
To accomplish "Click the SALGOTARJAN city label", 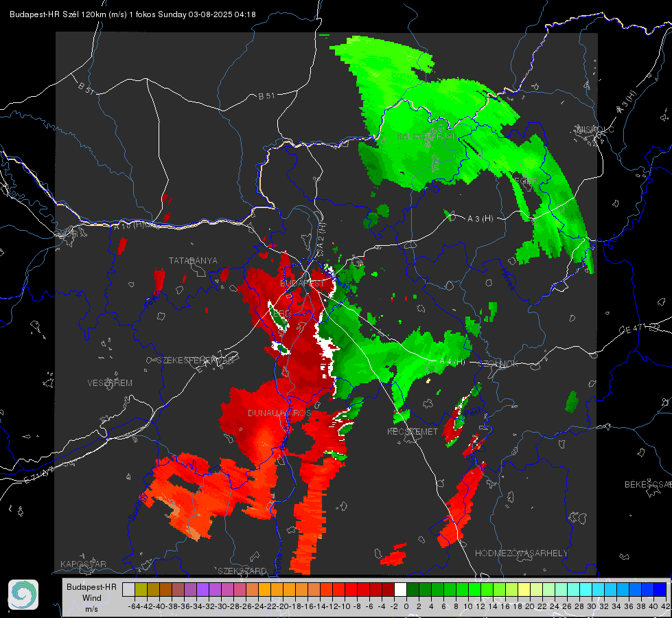I will click(428, 137).
